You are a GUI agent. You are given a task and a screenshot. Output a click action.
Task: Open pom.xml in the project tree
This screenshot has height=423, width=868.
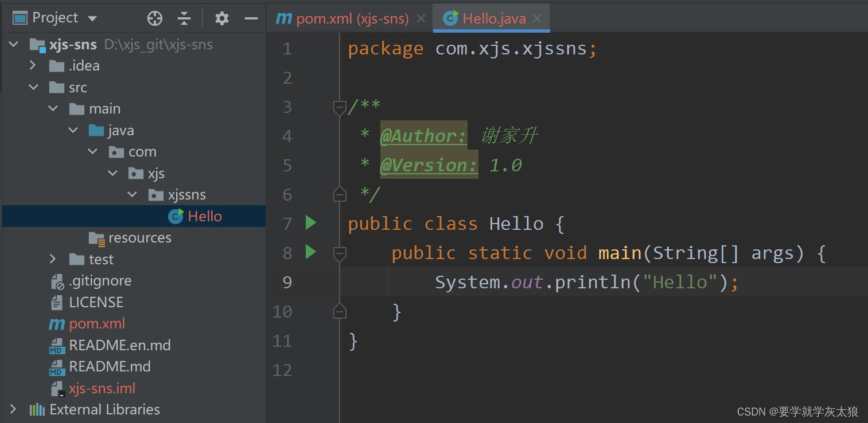[97, 323]
